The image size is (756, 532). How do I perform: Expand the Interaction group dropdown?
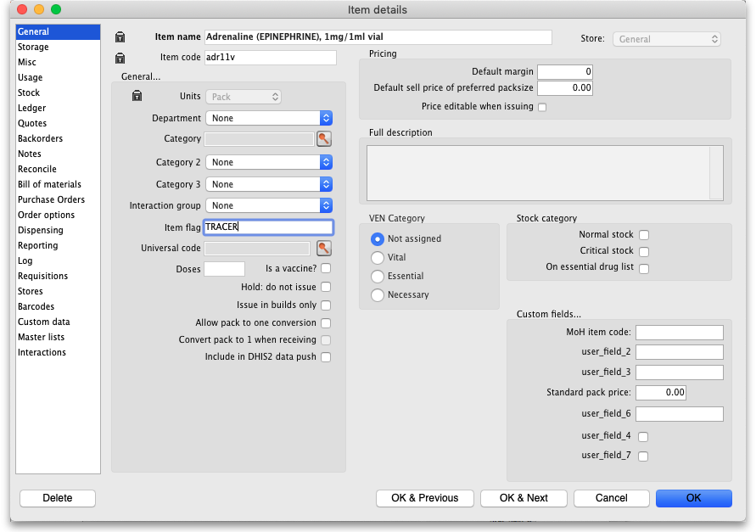pyautogui.click(x=326, y=205)
